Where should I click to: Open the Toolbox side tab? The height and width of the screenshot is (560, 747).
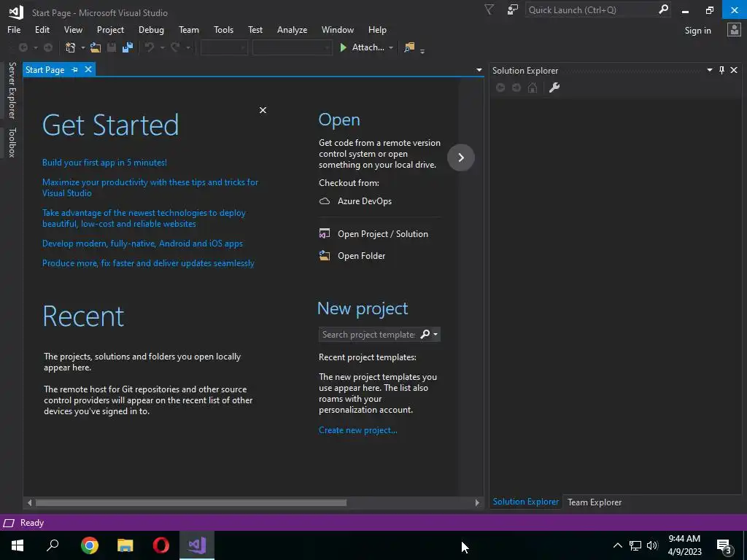[x=12, y=142]
